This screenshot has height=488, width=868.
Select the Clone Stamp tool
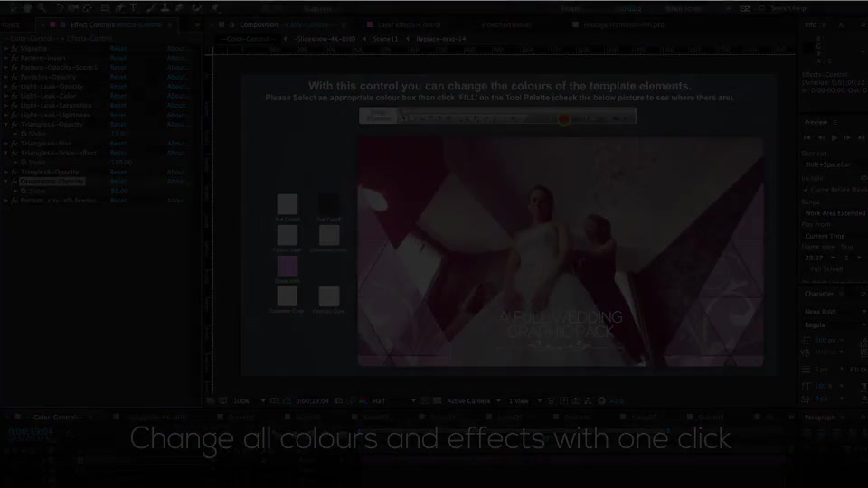(165, 8)
